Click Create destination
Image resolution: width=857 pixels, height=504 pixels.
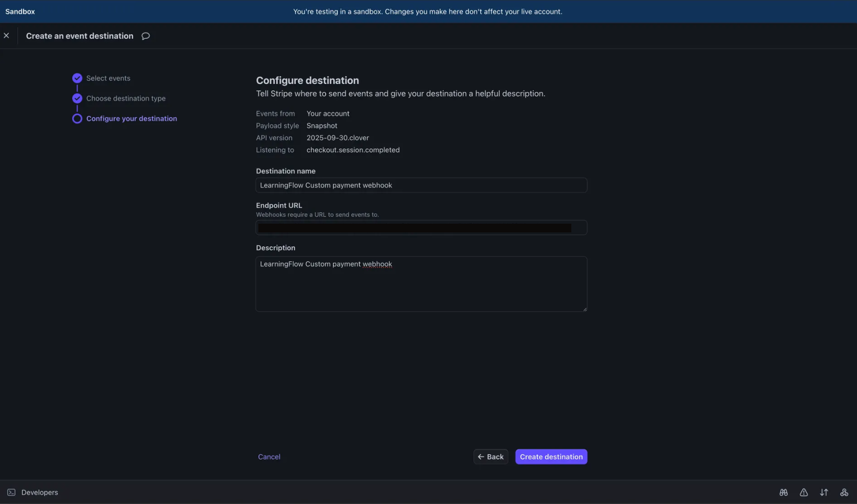pos(551,457)
